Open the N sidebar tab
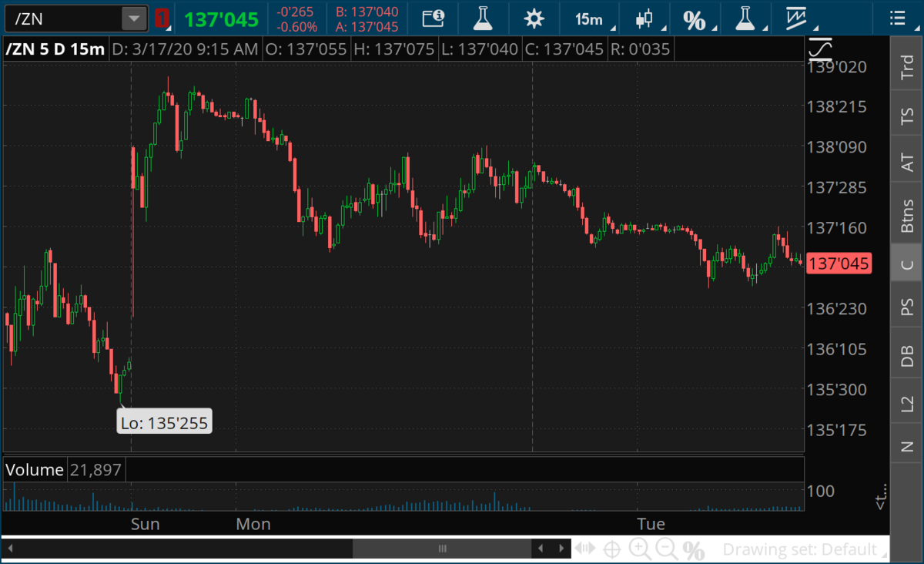Screen dimensions: 924x564 [907, 445]
